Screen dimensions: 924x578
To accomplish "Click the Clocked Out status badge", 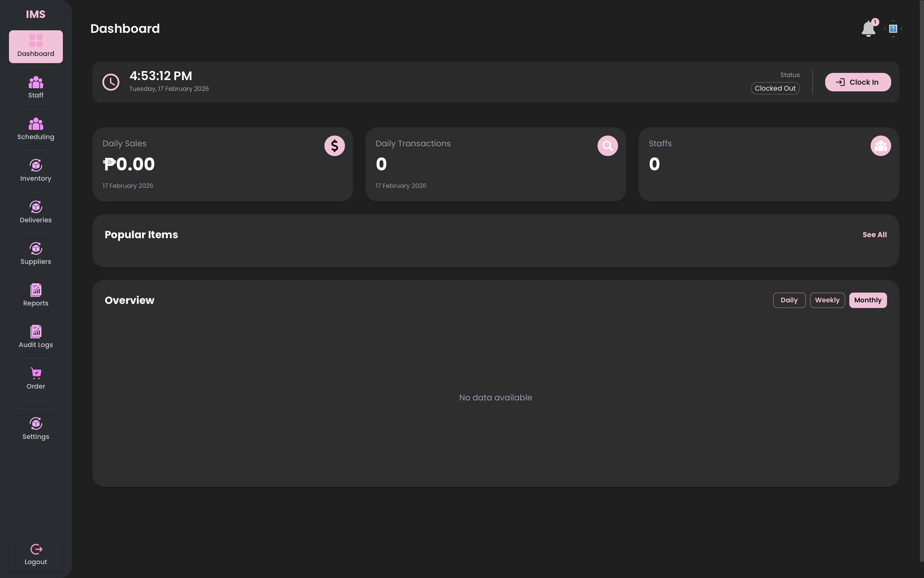I will (x=775, y=88).
